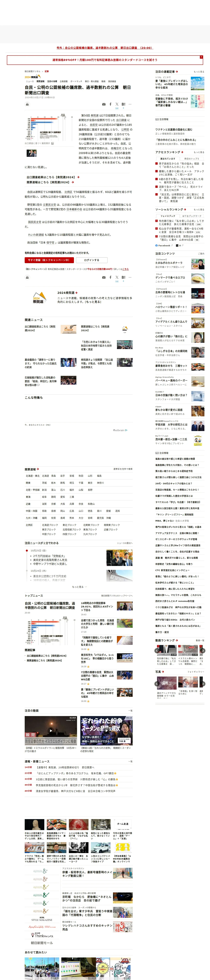Select 全選速報 nav item

click(64, 81)
